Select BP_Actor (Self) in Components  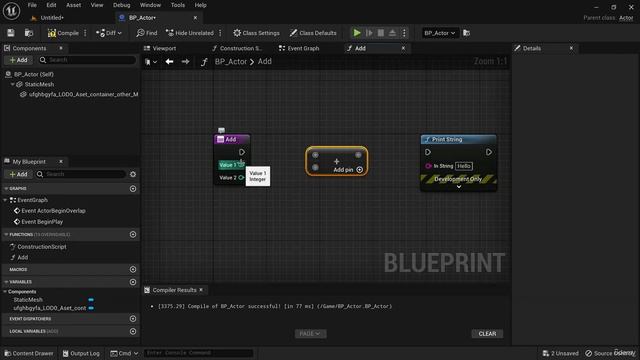pyautogui.click(x=33, y=74)
